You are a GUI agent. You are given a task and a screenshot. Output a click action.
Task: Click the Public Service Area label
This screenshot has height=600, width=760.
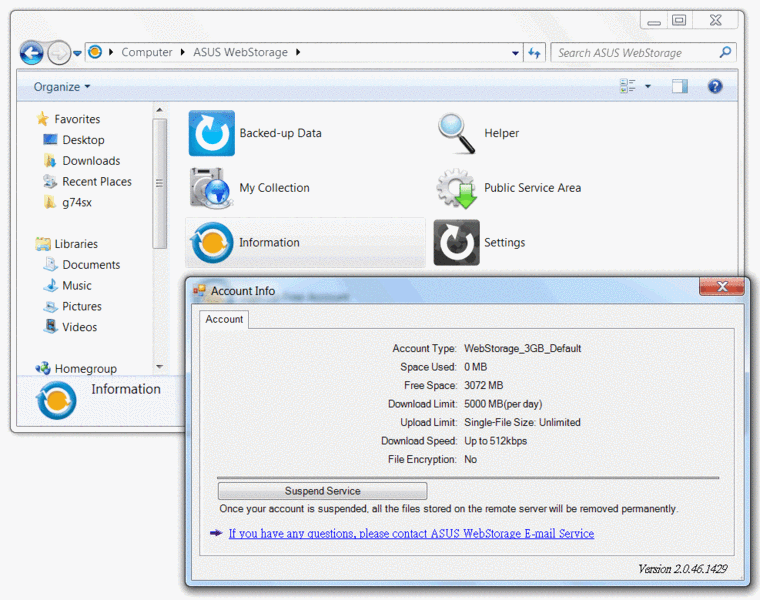click(x=532, y=188)
